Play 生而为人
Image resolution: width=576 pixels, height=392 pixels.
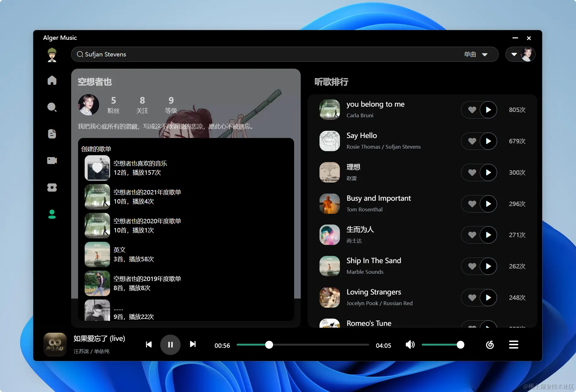tap(488, 235)
